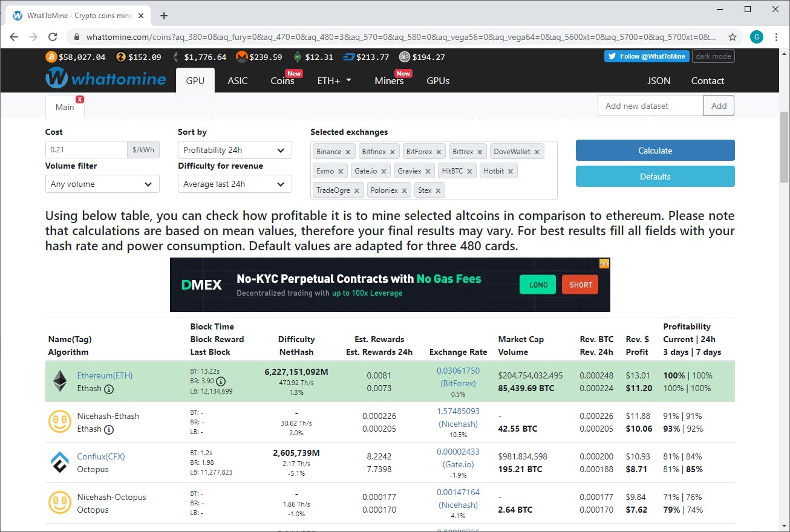This screenshot has height=532, width=790.
Task: Click the Litecoin ticker icon showing $194.27
Action: pos(405,57)
